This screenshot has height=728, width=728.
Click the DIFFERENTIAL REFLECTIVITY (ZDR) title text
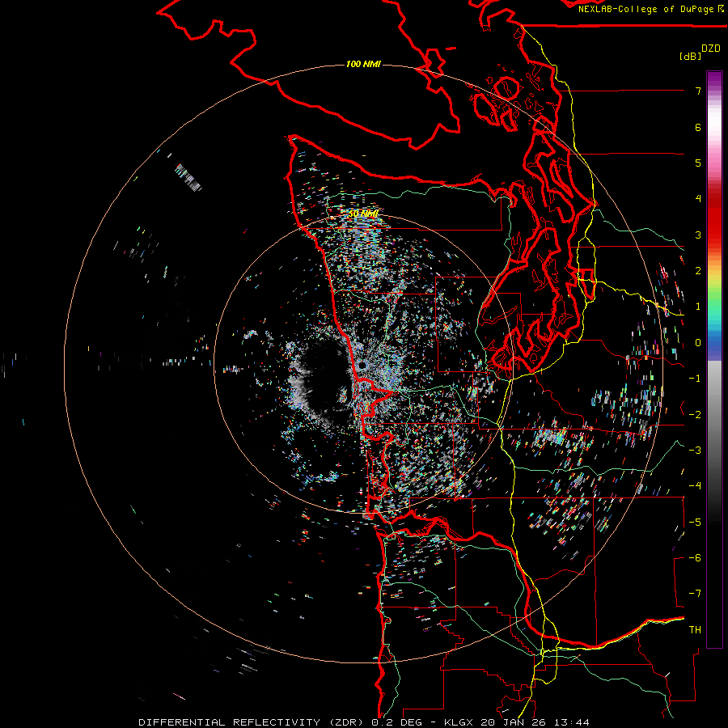252,722
